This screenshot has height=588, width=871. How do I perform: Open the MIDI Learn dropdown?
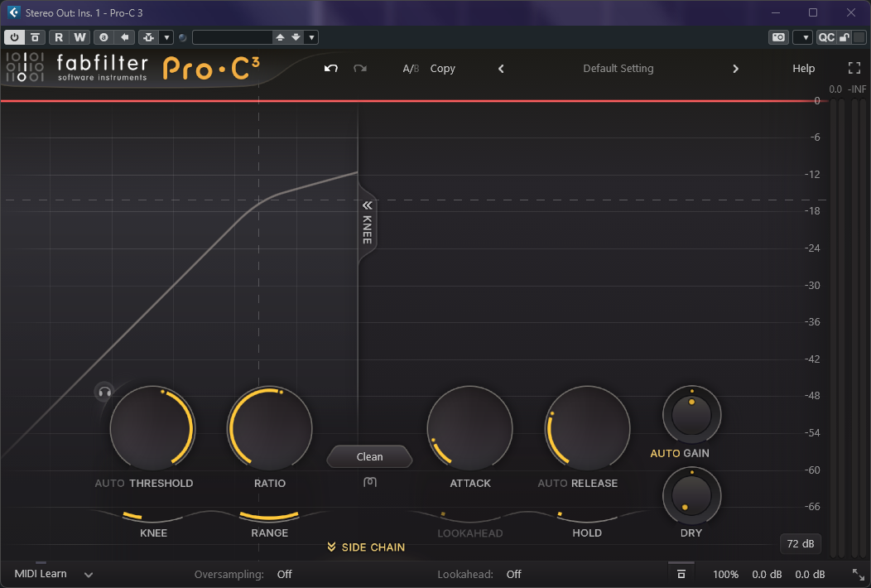[88, 574]
